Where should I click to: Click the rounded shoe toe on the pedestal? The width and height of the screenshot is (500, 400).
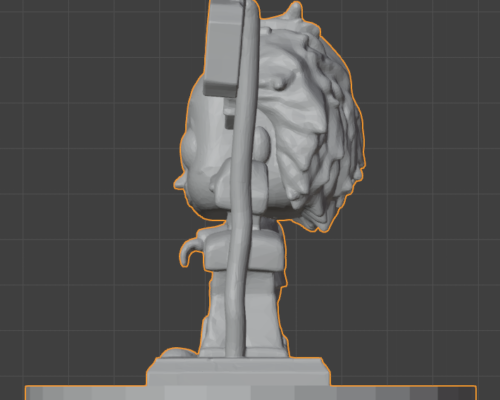point(177,353)
